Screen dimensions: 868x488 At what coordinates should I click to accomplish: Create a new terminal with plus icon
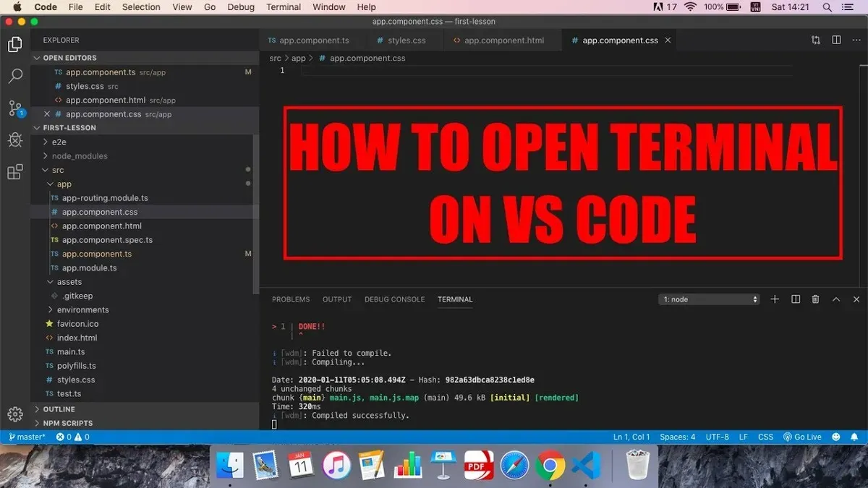tap(775, 299)
